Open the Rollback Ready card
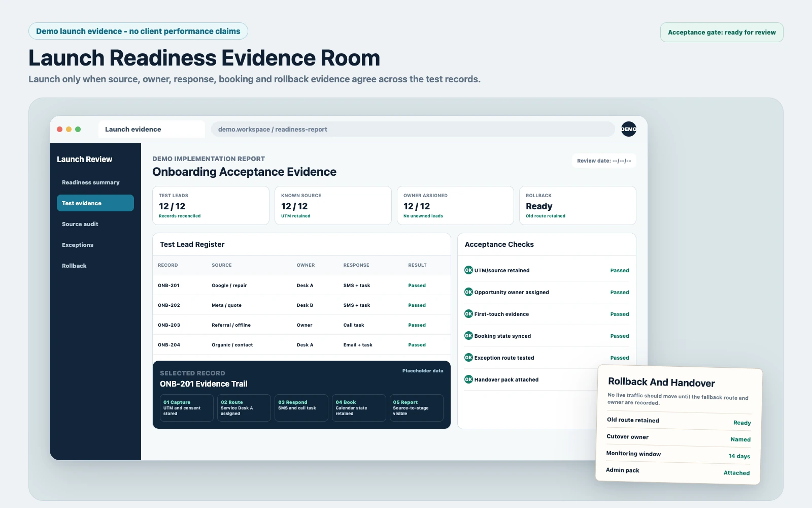This screenshot has width=812, height=508. pos(578,205)
